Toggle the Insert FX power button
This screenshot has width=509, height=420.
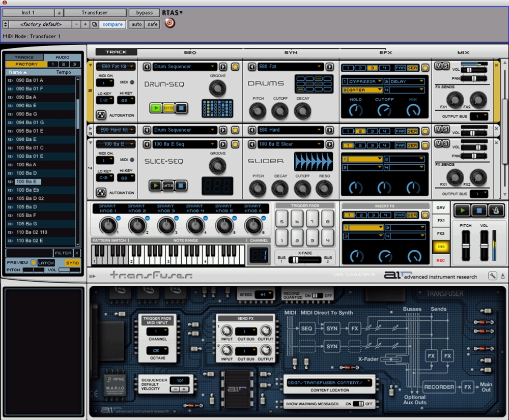coord(425,215)
